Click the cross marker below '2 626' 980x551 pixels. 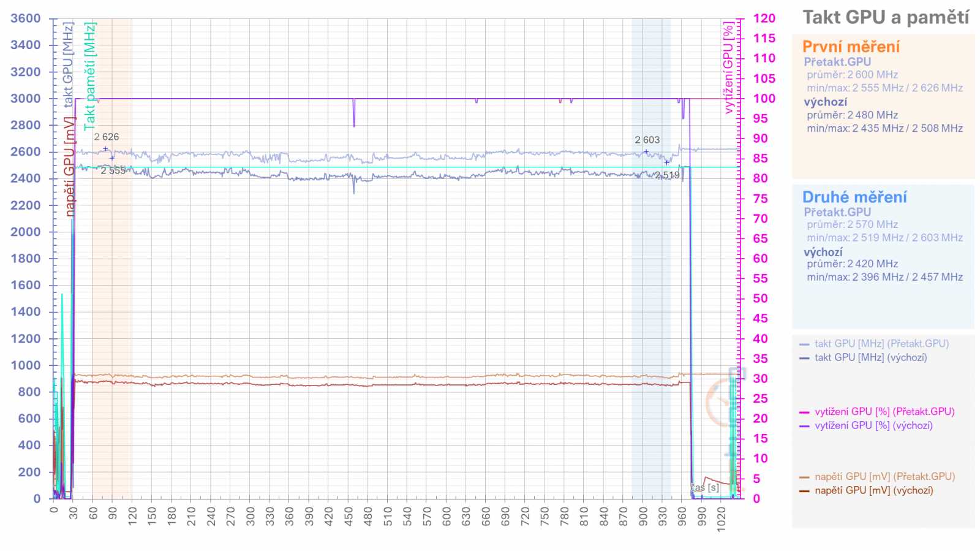click(x=105, y=149)
